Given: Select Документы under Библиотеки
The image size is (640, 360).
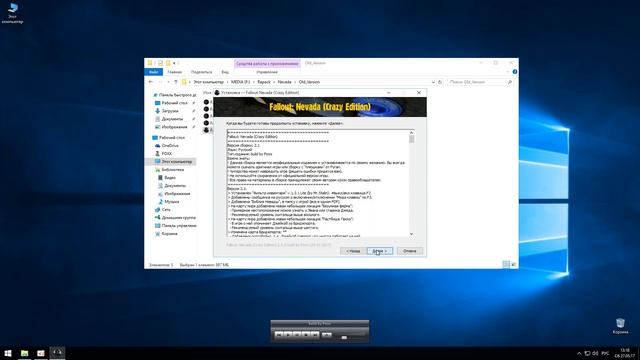Looking at the screenshot, I should pyautogui.click(x=172, y=186).
